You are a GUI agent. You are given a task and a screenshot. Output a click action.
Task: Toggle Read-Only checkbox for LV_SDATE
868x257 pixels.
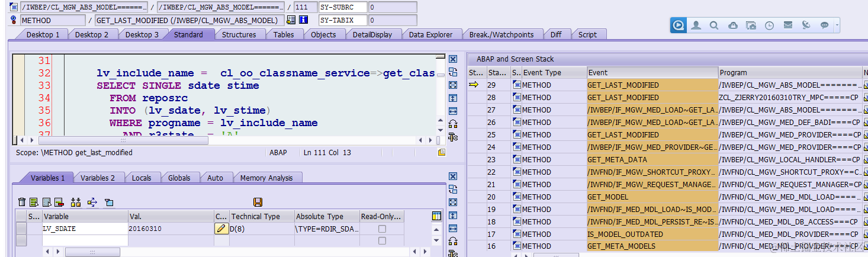click(382, 229)
